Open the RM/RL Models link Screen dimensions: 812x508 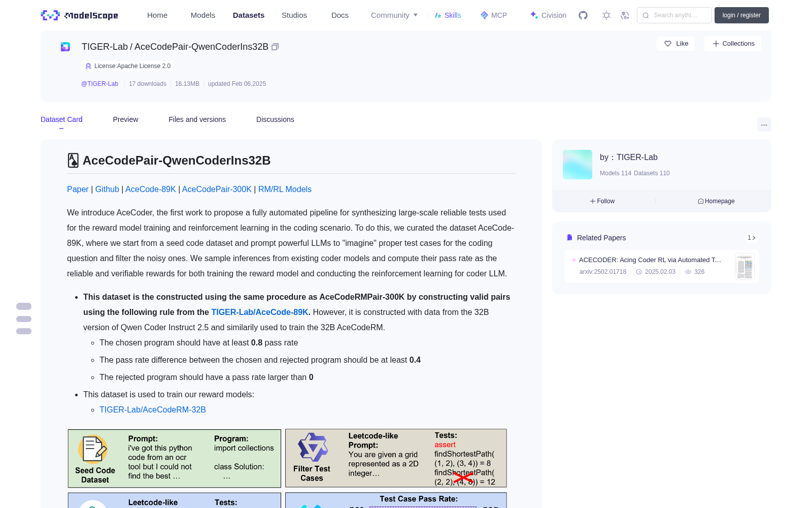click(285, 189)
